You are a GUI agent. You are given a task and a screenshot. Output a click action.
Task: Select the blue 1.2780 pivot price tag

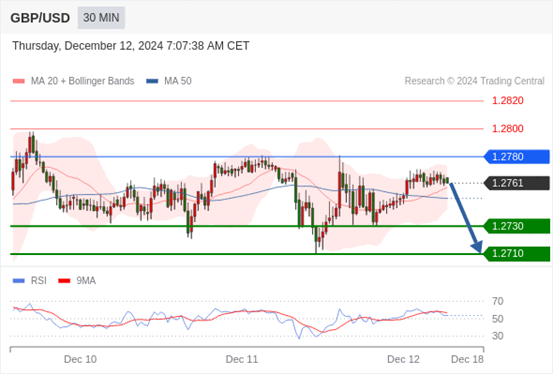pyautogui.click(x=516, y=157)
